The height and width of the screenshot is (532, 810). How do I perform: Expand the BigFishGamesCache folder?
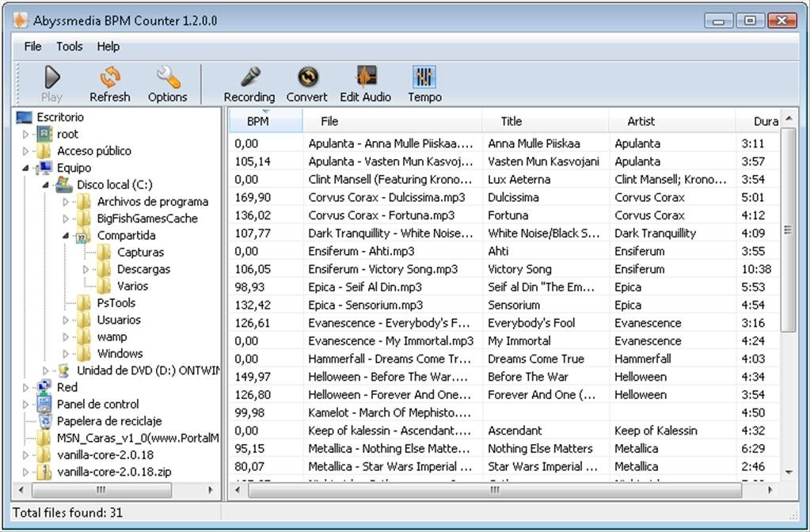point(66,218)
